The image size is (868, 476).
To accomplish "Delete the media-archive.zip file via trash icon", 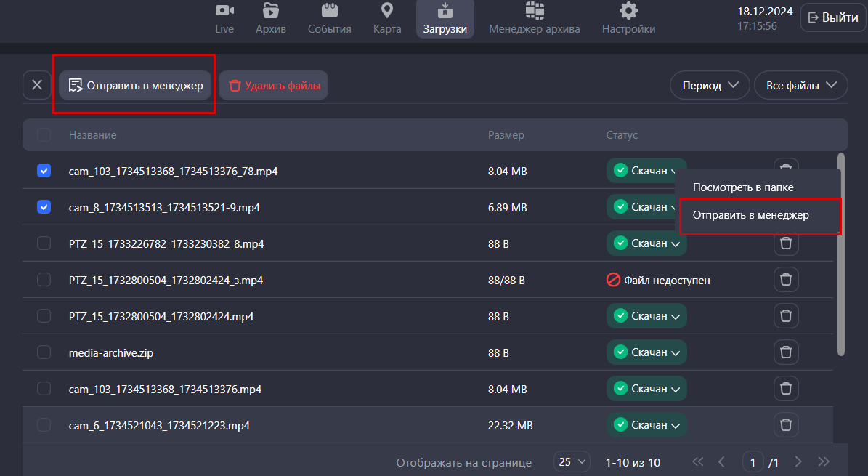I will tap(785, 352).
